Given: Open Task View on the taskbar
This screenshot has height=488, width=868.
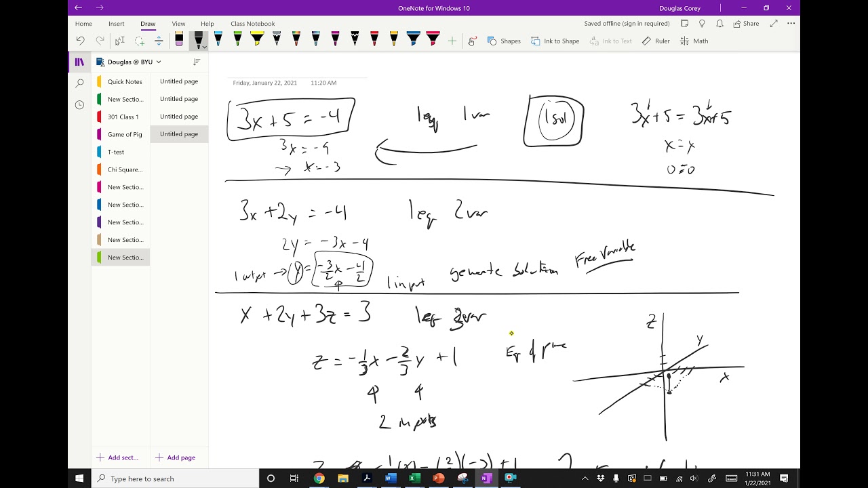Looking at the screenshot, I should [x=294, y=479].
